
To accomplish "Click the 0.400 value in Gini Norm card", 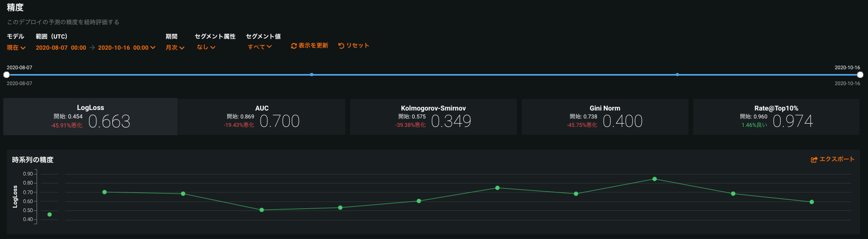I will pos(623,122).
